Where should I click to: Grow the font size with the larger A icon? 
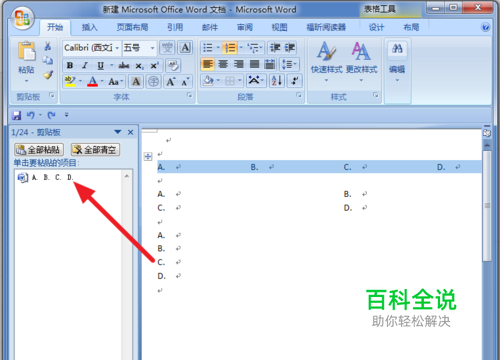[171, 81]
